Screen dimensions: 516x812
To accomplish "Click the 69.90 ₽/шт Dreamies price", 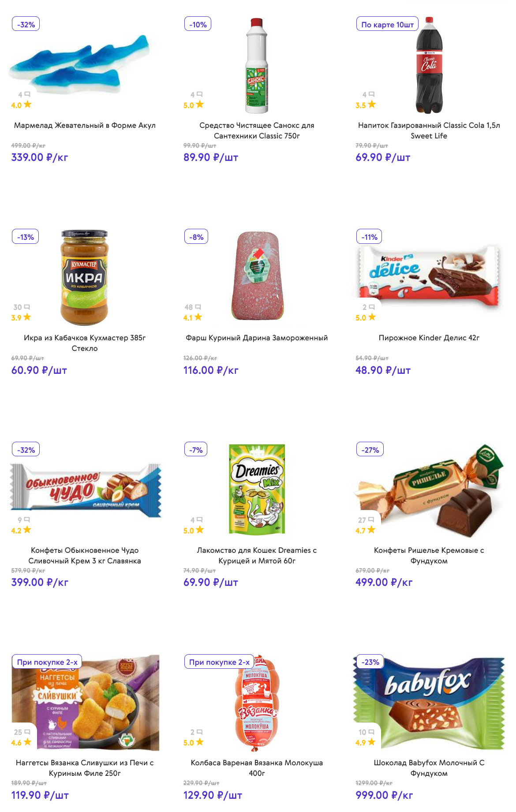I will [x=211, y=582].
